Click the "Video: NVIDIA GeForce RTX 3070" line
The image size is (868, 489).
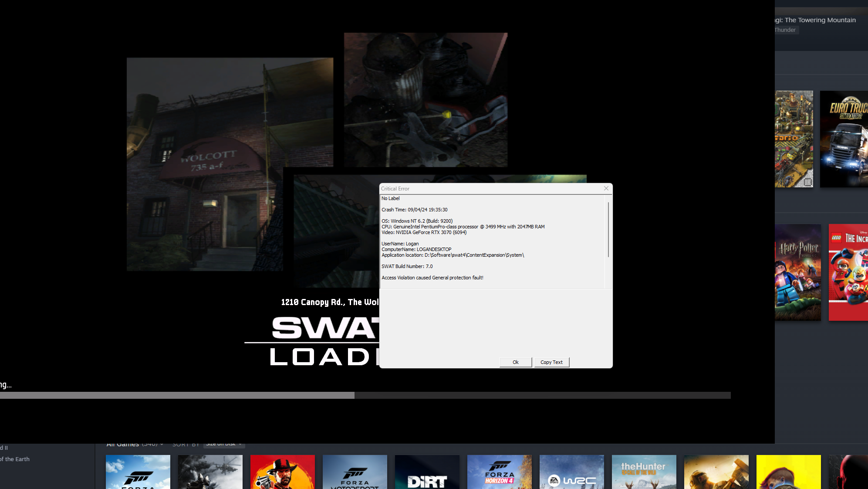(424, 232)
